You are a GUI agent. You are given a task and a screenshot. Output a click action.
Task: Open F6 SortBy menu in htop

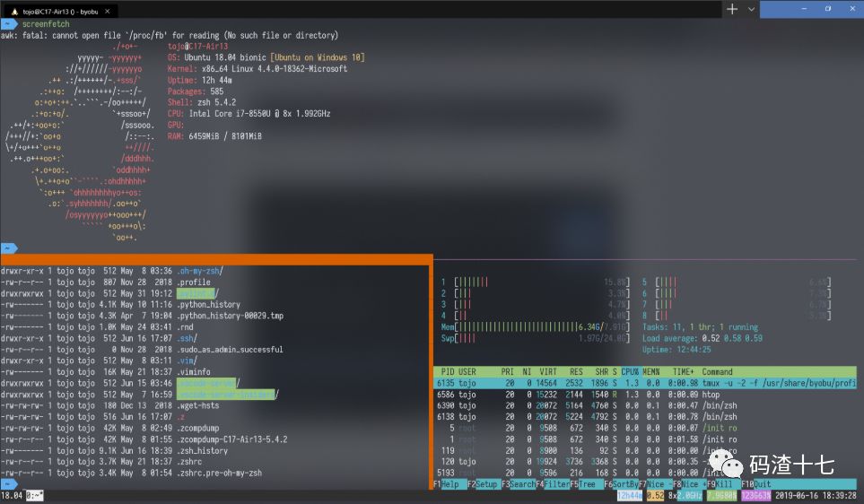(621, 484)
